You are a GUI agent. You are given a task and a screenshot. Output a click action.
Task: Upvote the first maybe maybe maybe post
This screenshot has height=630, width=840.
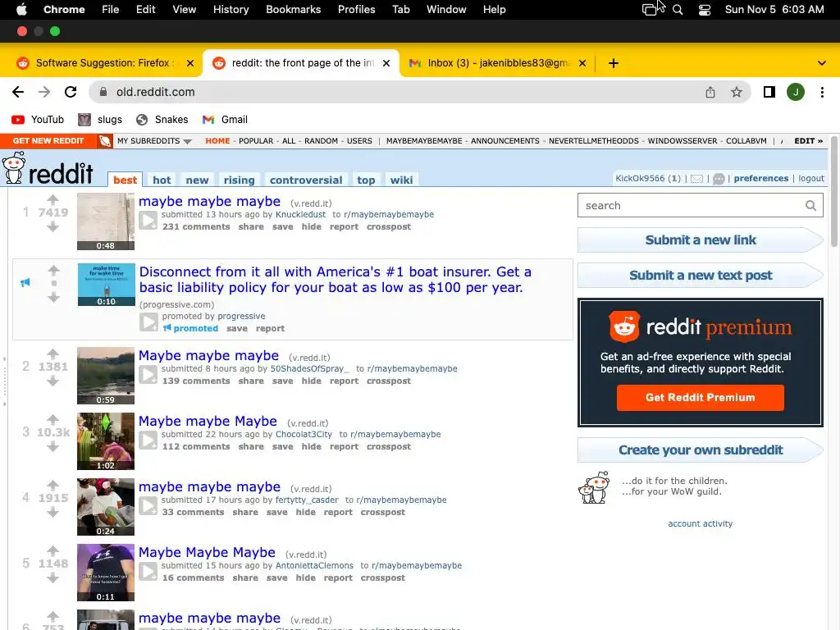click(x=52, y=200)
